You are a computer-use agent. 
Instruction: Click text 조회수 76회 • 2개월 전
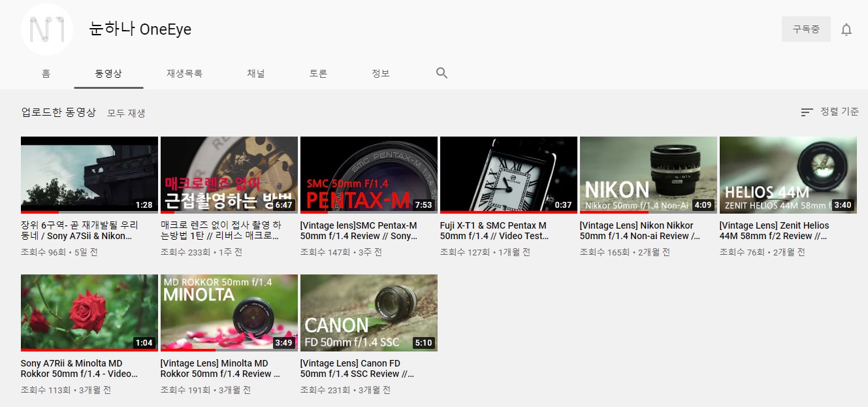click(x=762, y=252)
